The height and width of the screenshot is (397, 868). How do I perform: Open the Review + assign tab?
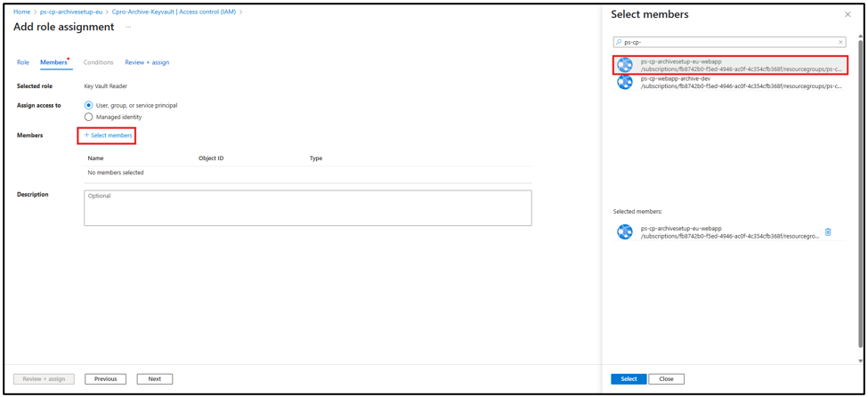pyautogui.click(x=147, y=62)
